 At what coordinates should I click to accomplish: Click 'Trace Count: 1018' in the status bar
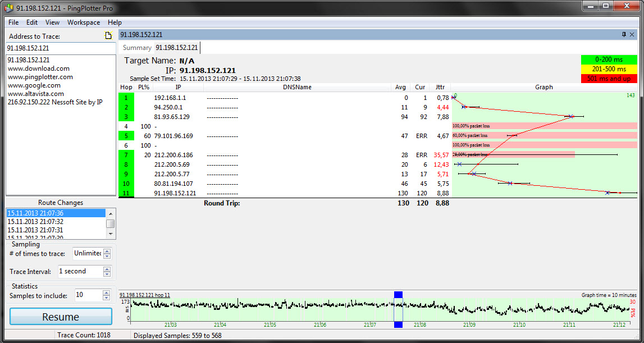click(84, 335)
